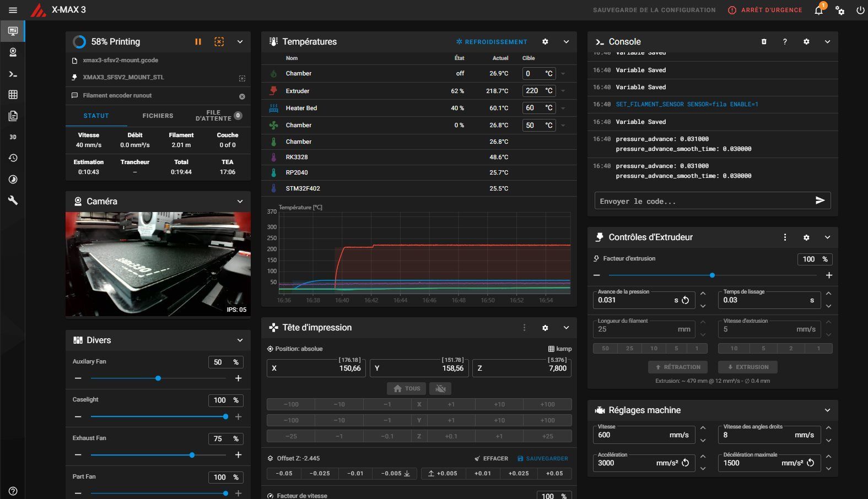Click ARRÊT D'URGENCE emergency stop
Viewport: 868px width, 499px height.
click(x=765, y=10)
